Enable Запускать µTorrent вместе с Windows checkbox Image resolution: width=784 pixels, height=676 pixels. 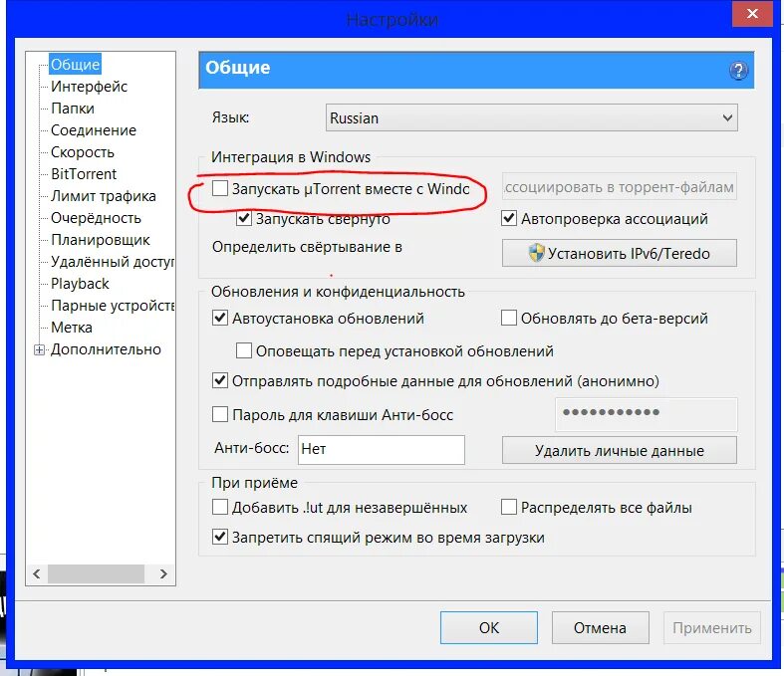219,188
